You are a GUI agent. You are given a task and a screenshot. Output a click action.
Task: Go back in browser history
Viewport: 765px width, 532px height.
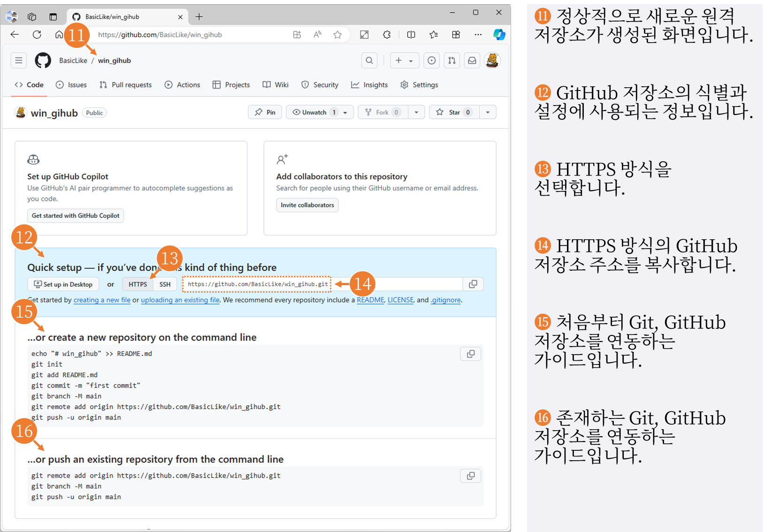coord(15,34)
